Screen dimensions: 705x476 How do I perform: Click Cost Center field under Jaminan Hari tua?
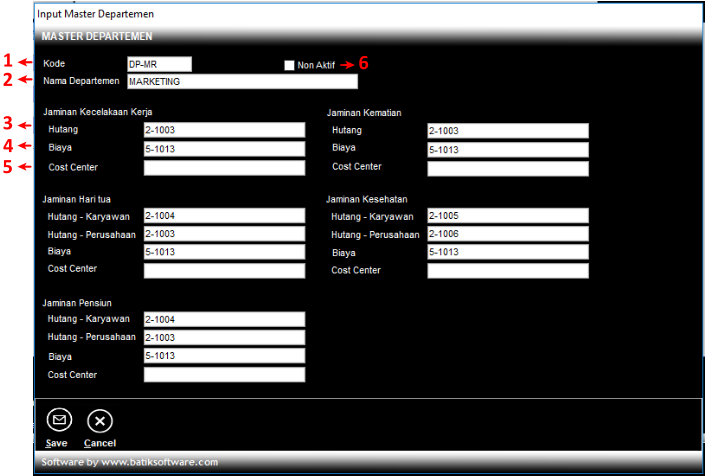point(223,271)
